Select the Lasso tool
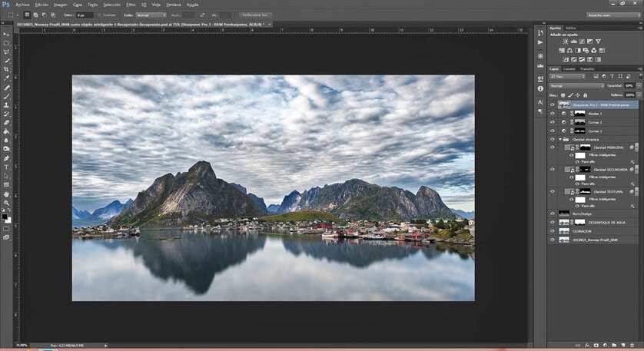Image resolution: width=644 pixels, height=351 pixels. pyautogui.click(x=7, y=51)
